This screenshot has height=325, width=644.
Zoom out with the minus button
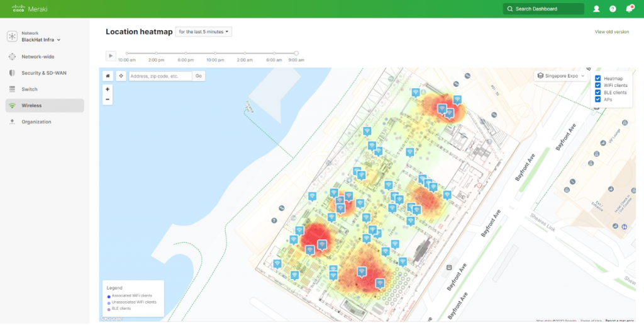pos(108,100)
